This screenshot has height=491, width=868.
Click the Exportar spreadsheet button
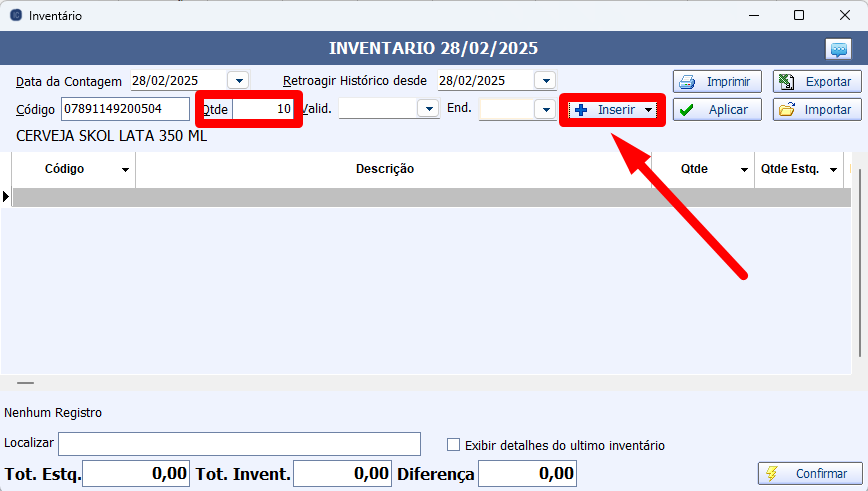tap(817, 81)
